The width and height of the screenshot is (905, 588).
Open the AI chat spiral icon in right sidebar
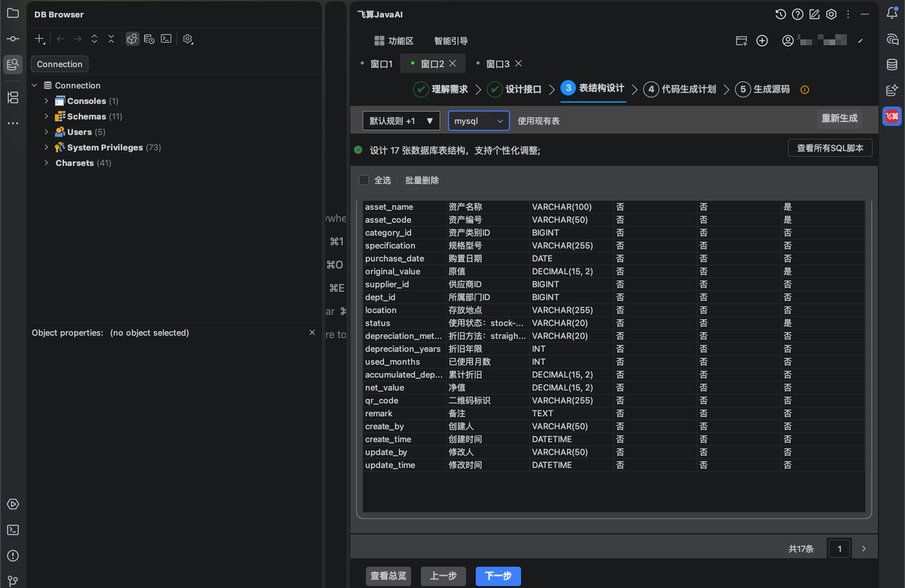pos(892,39)
